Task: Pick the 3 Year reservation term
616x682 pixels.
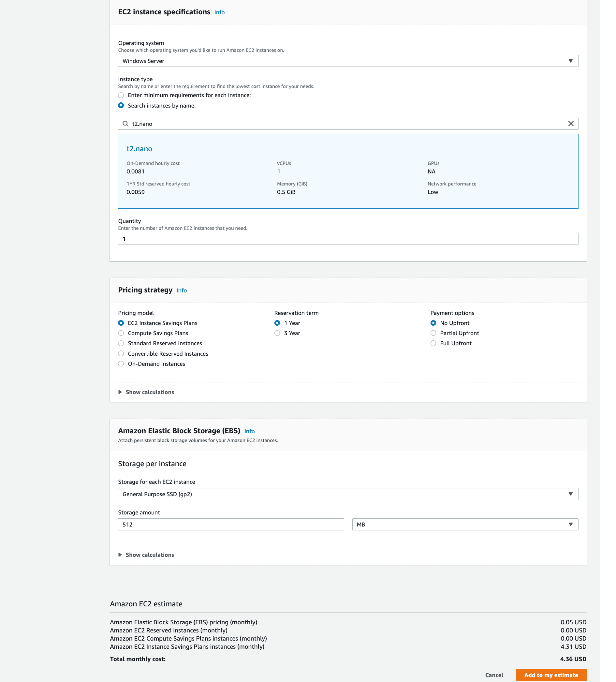Action: [277, 333]
